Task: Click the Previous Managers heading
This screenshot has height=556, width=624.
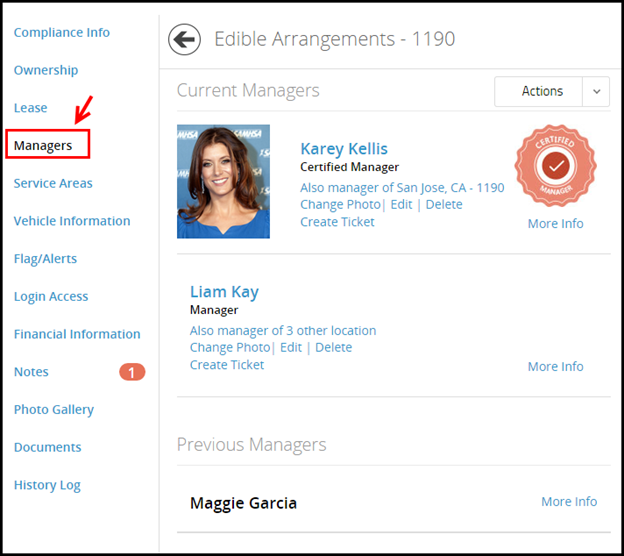Action: (252, 445)
